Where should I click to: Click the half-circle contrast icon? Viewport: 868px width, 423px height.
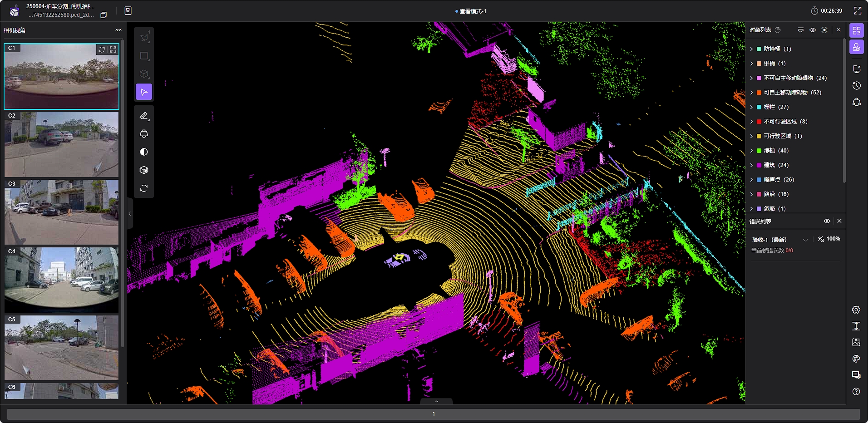point(144,152)
